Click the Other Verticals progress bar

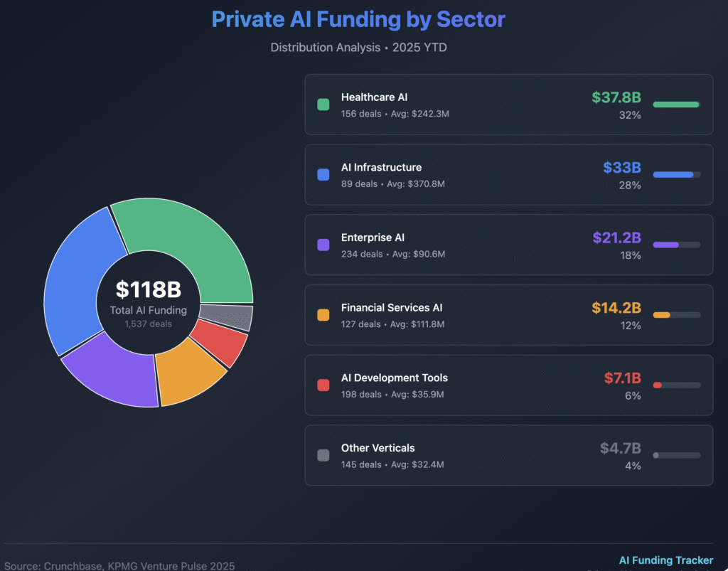[x=676, y=455]
